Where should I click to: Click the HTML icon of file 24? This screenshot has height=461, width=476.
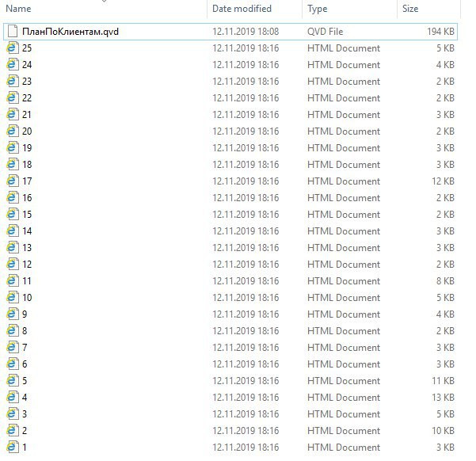13,65
